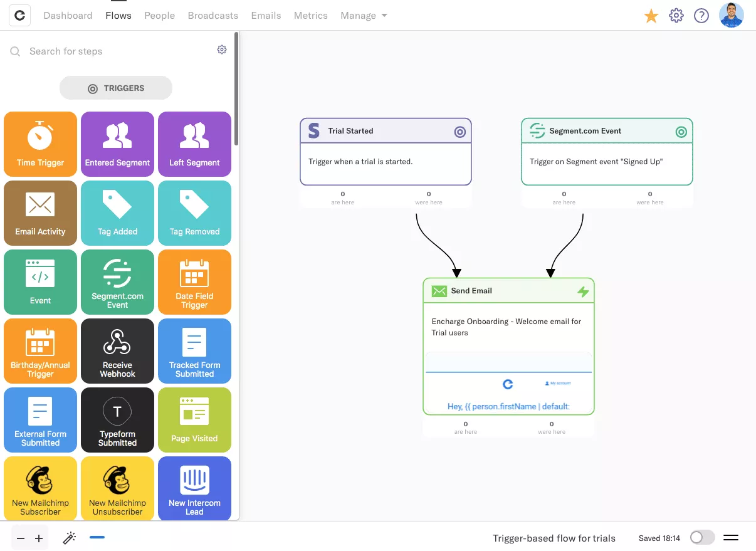Click "Trigger when a trial is started." description
The image size is (756, 551).
pyautogui.click(x=360, y=162)
